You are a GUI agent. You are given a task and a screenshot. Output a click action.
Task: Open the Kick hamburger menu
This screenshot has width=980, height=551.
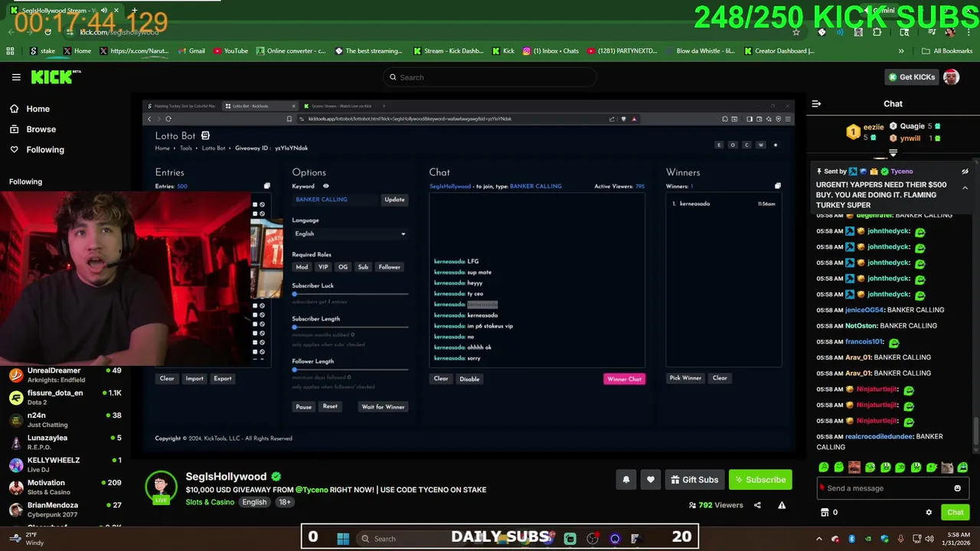tap(16, 77)
